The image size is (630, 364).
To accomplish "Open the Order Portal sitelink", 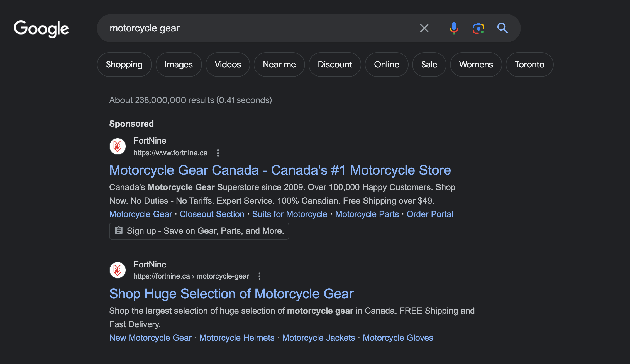I will click(x=430, y=214).
